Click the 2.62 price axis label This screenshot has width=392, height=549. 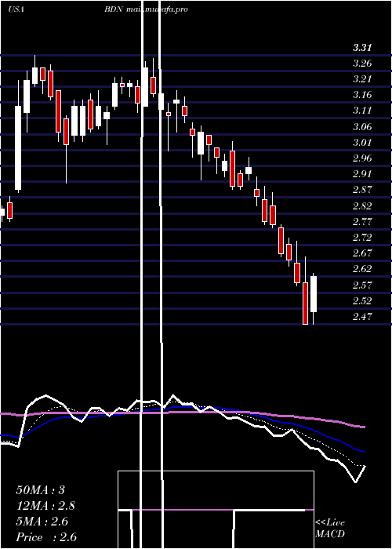[362, 269]
